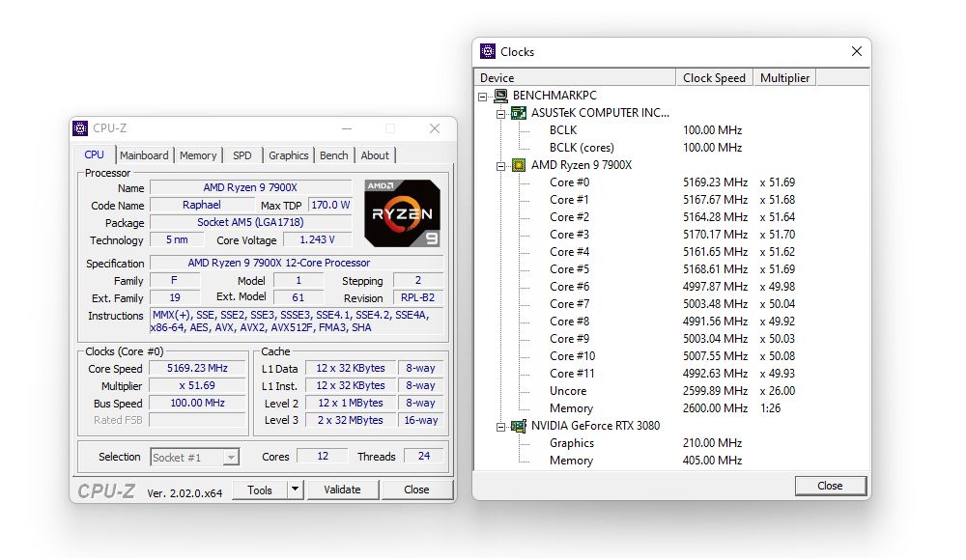
Task: Select the Core #4 row
Action: [x=672, y=251]
